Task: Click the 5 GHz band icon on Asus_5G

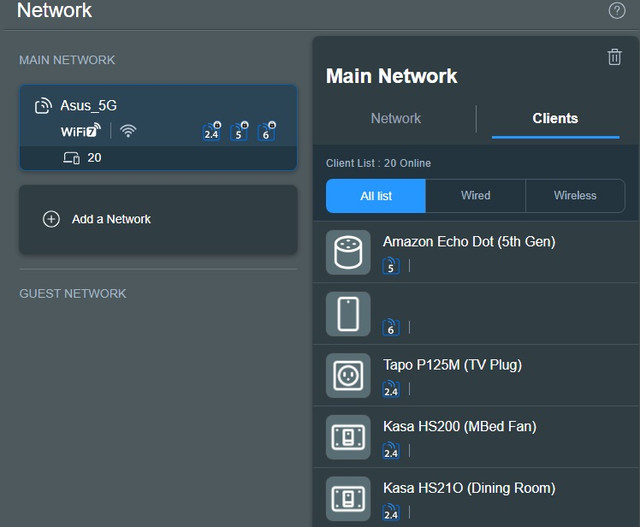Action: click(239, 131)
